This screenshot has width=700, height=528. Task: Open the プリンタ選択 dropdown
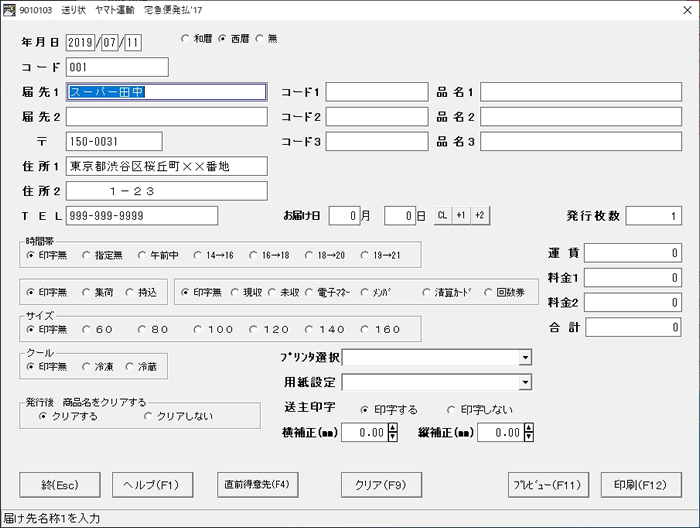[525, 358]
